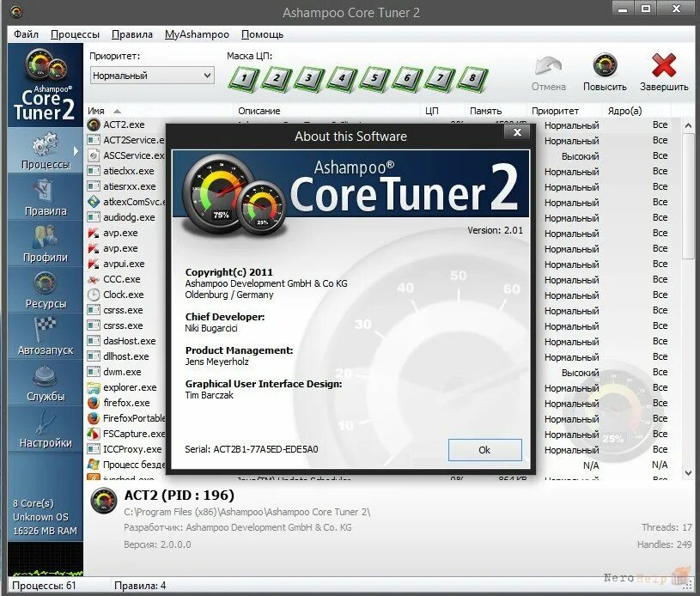
Task: Open Автозапуск sidebar section
Action: tap(45, 337)
